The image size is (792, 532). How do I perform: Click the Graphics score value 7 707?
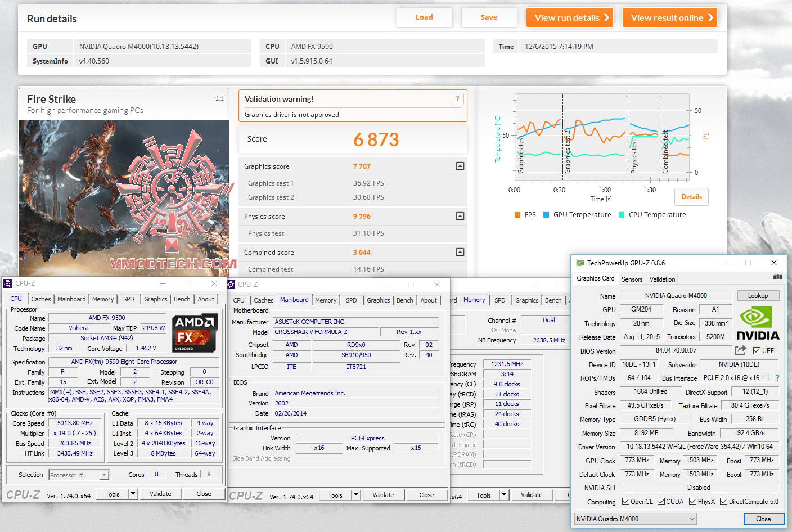362,166
